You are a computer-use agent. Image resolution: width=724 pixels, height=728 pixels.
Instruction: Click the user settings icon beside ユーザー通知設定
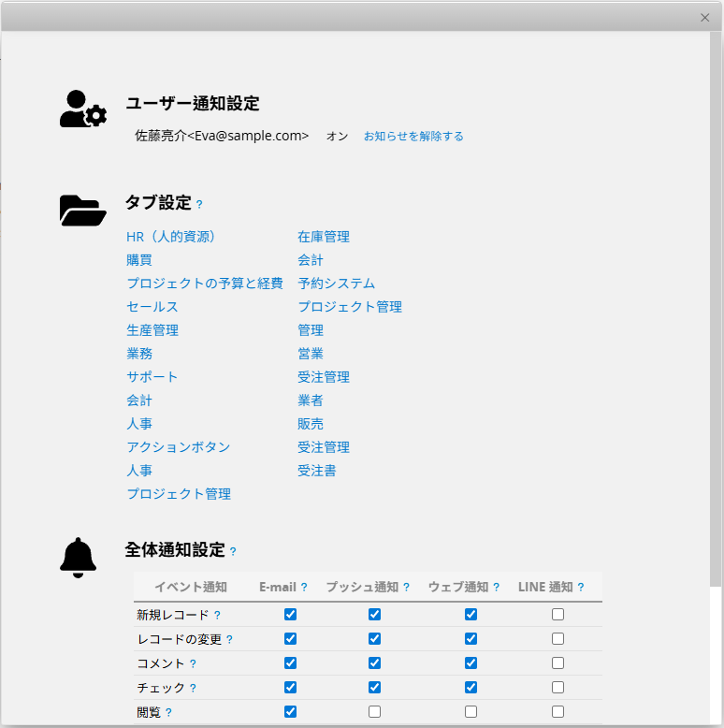coord(83,109)
